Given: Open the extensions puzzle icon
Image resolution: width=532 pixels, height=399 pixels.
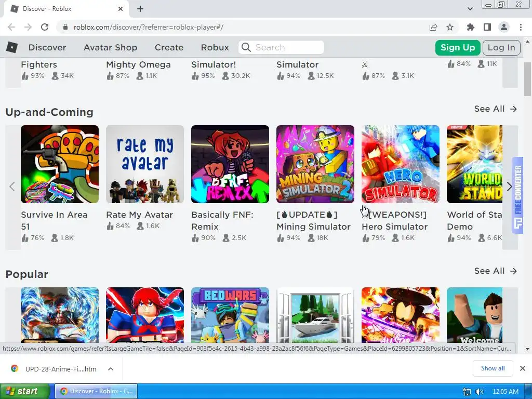Looking at the screenshot, I should (471, 27).
